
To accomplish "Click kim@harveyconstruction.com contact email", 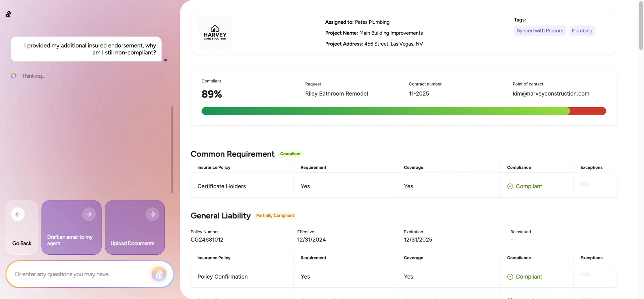I will pyautogui.click(x=551, y=94).
